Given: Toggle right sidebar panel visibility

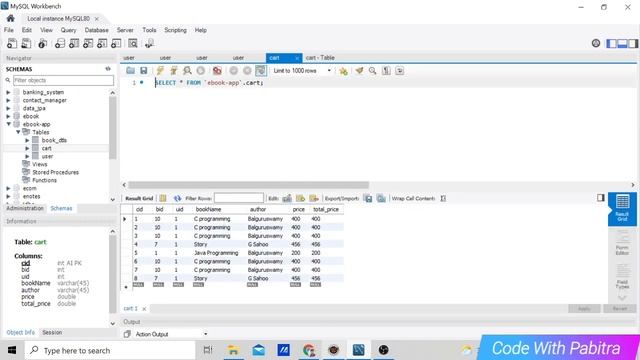Looking at the screenshot, I should [633, 43].
